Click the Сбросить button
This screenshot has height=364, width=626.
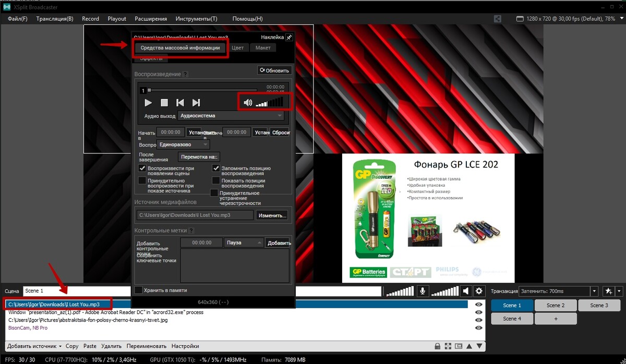[x=280, y=132]
